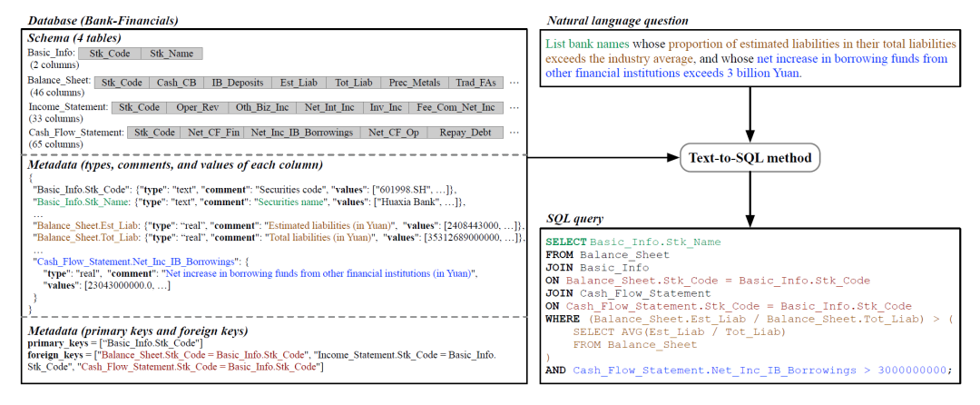Screen dimensions: 980x405
Task: Click the "(65 columns)" note
Action: [x=56, y=143]
